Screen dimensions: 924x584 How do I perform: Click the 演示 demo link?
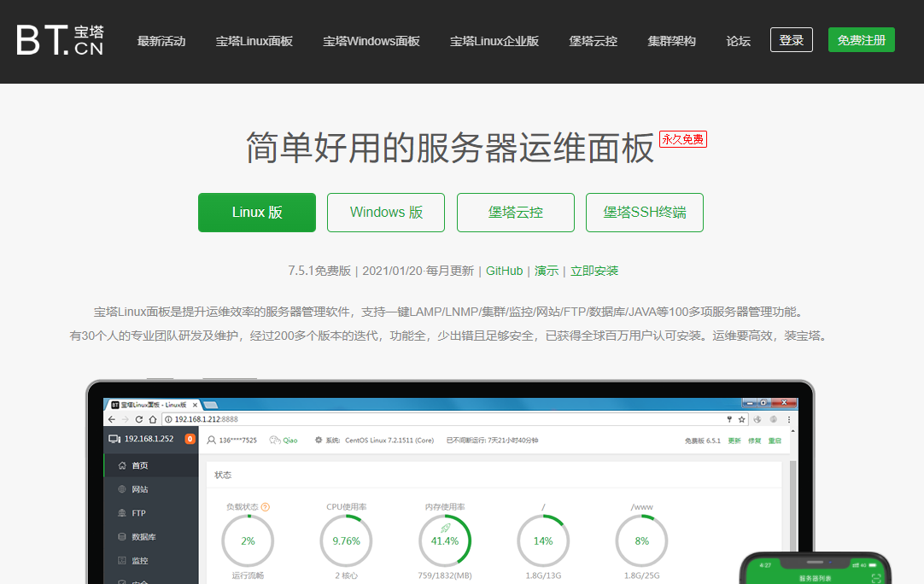pos(547,271)
